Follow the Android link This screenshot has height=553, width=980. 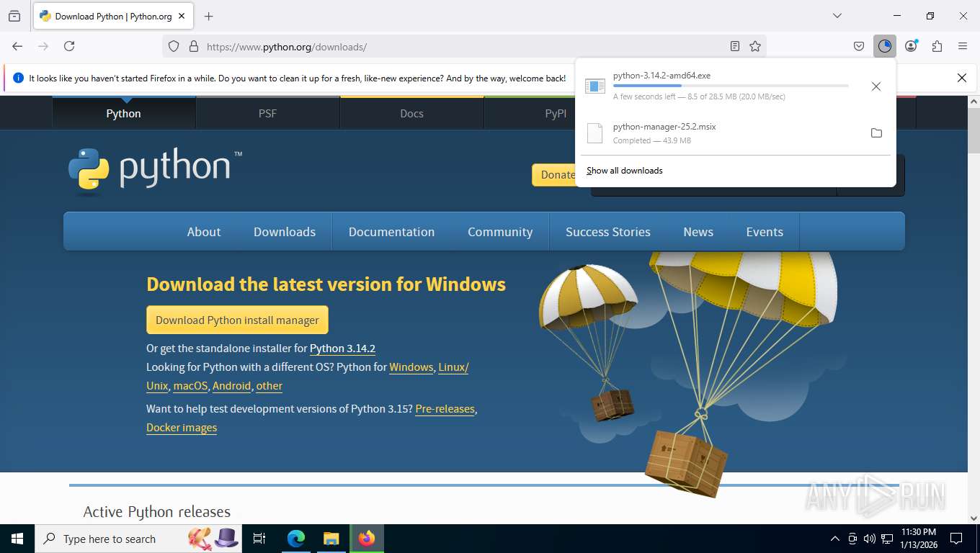231,386
